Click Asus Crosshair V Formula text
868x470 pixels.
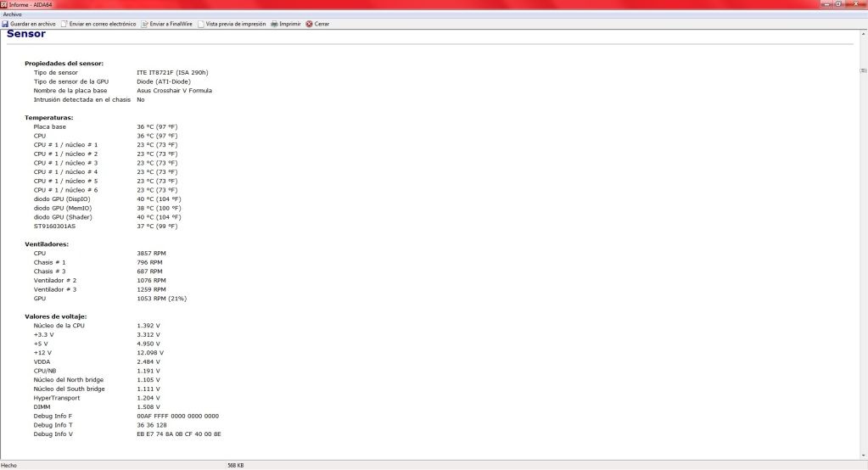[175, 91]
